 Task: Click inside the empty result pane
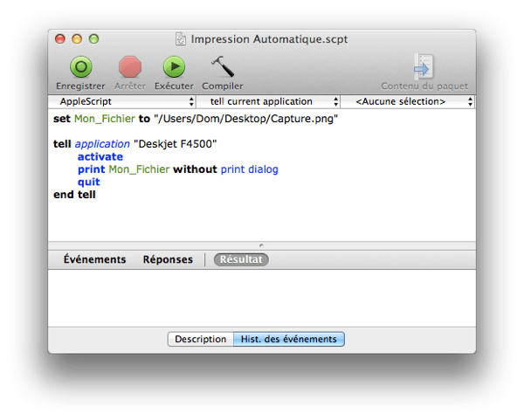(x=262, y=297)
